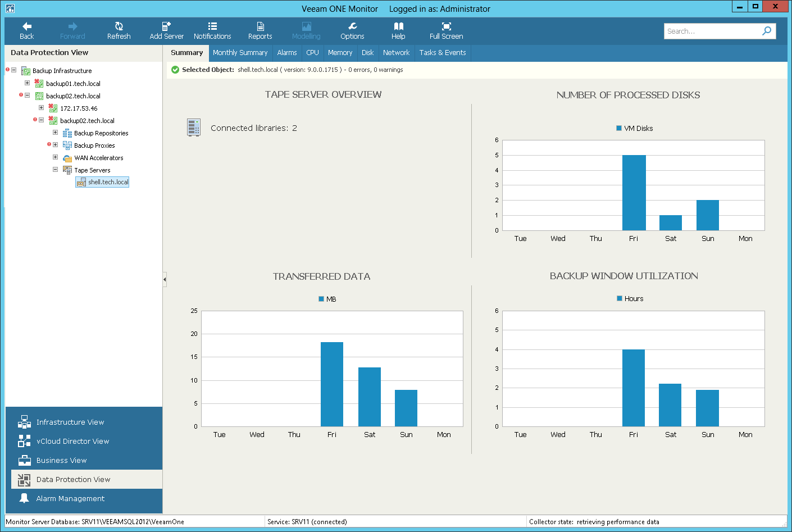Screen dimensions: 792x532
Task: Click the 172.17.53.46 server icon
Action: click(x=53, y=108)
